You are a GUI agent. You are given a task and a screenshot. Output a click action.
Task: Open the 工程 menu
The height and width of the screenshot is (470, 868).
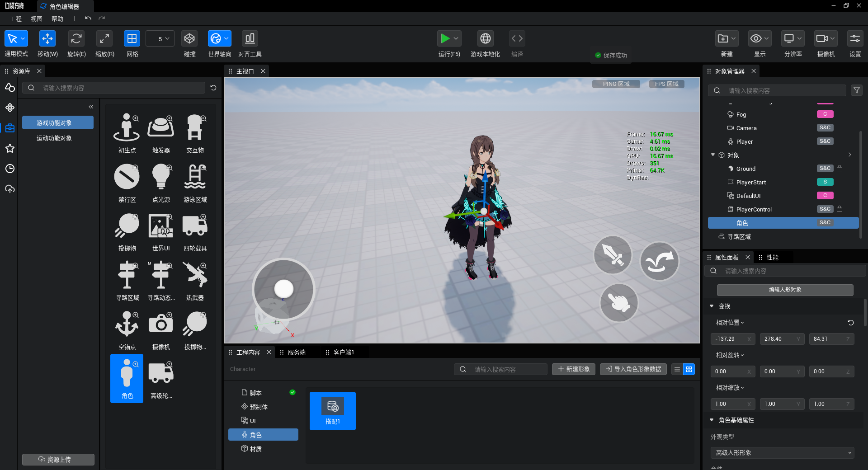[x=16, y=19]
